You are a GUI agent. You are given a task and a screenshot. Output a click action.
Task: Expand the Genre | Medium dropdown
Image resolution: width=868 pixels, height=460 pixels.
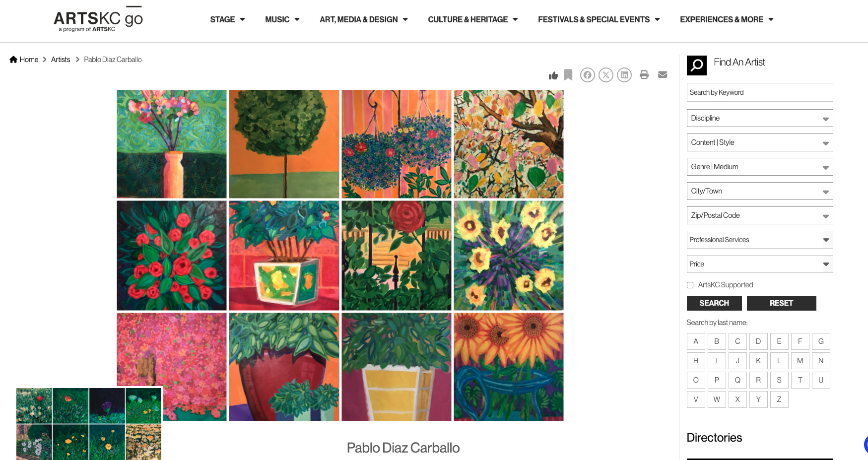(x=760, y=167)
